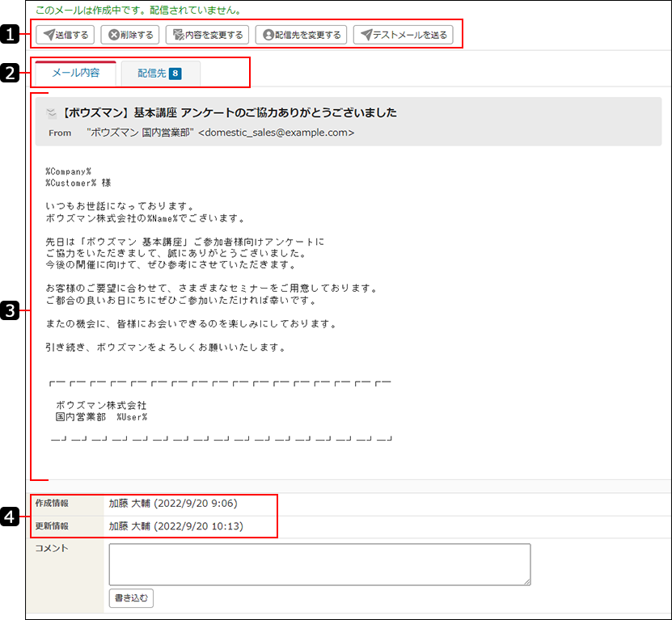
Task: Switch to the メール内容 tab
Action: [75, 73]
